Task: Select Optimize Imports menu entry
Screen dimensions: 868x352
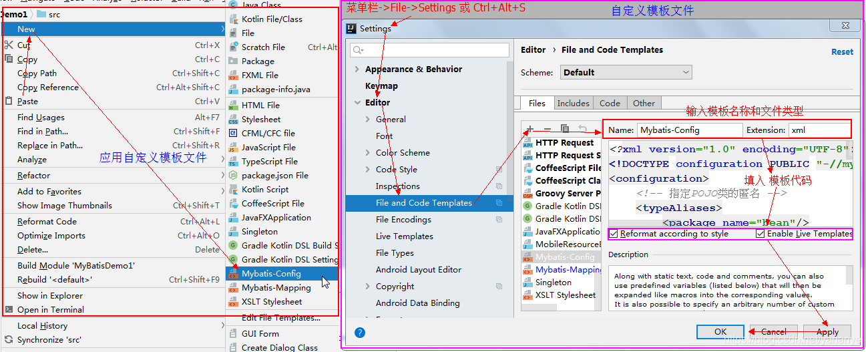Action: (x=112, y=235)
